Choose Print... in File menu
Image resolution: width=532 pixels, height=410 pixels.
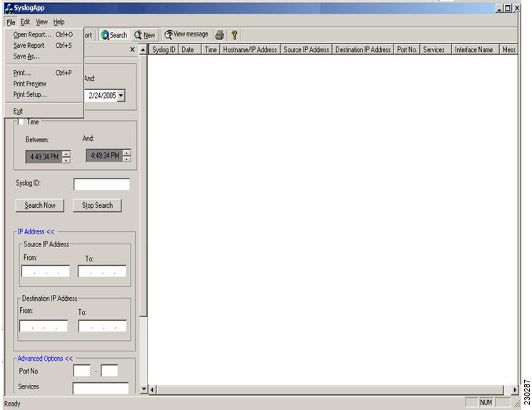[x=44, y=73]
